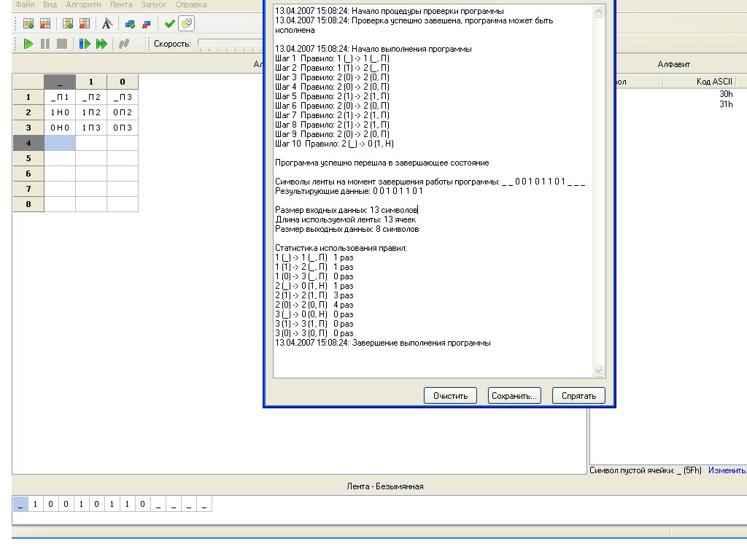Pause the program execution
Screen dimensions: 747x560
pyautogui.click(x=45, y=44)
